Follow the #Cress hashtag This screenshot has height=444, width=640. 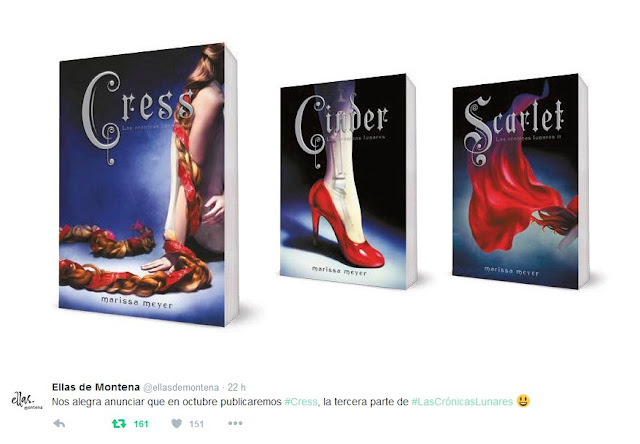301,402
